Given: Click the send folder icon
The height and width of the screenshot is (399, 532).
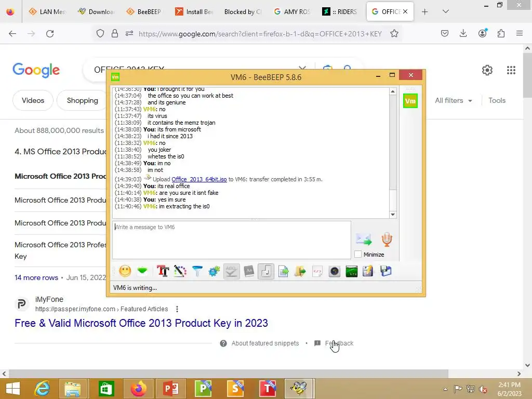Looking at the screenshot, I should [300, 271].
